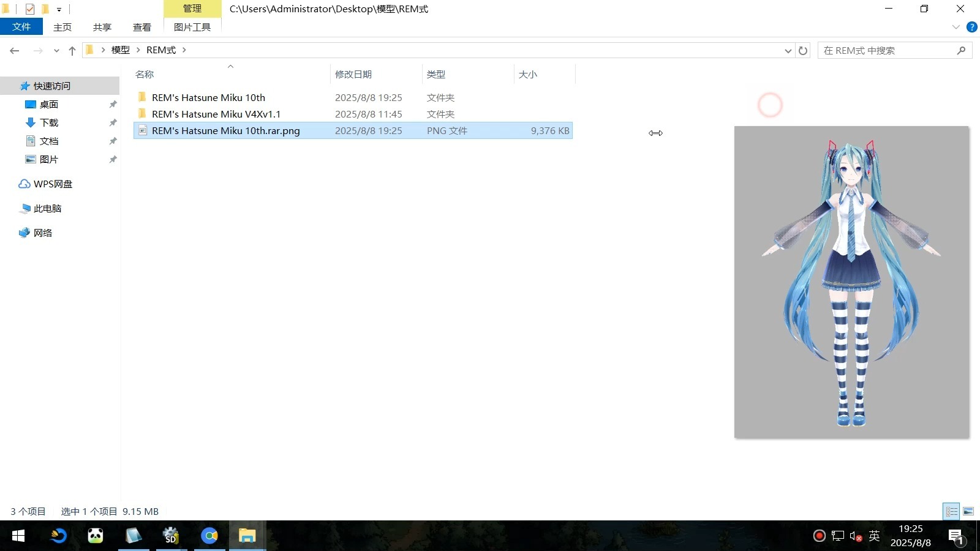The image size is (980, 551).
Task: Click File Explorer icon in taskbar
Action: click(x=247, y=536)
